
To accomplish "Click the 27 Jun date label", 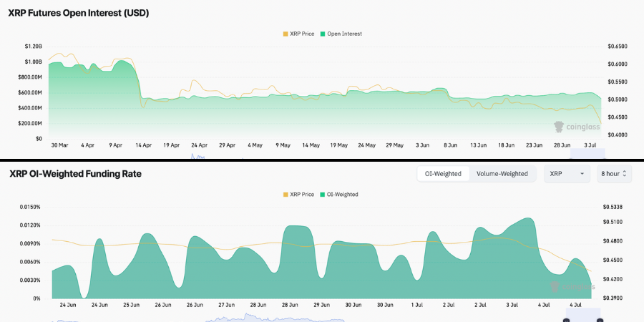I will tap(226, 305).
